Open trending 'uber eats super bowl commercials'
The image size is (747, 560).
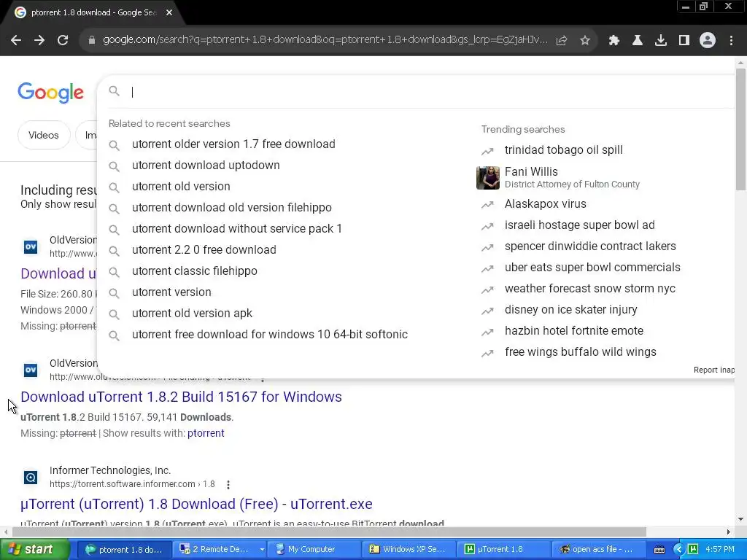click(x=592, y=268)
